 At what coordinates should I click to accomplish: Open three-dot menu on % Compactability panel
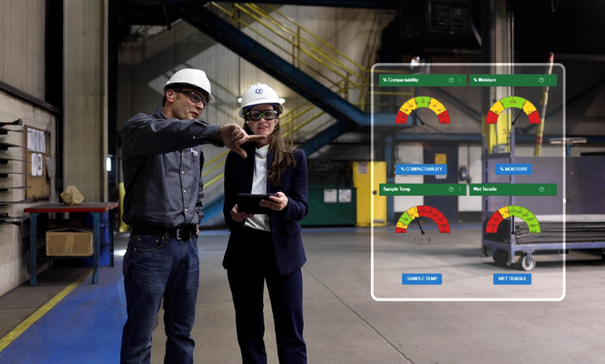pyautogui.click(x=461, y=80)
